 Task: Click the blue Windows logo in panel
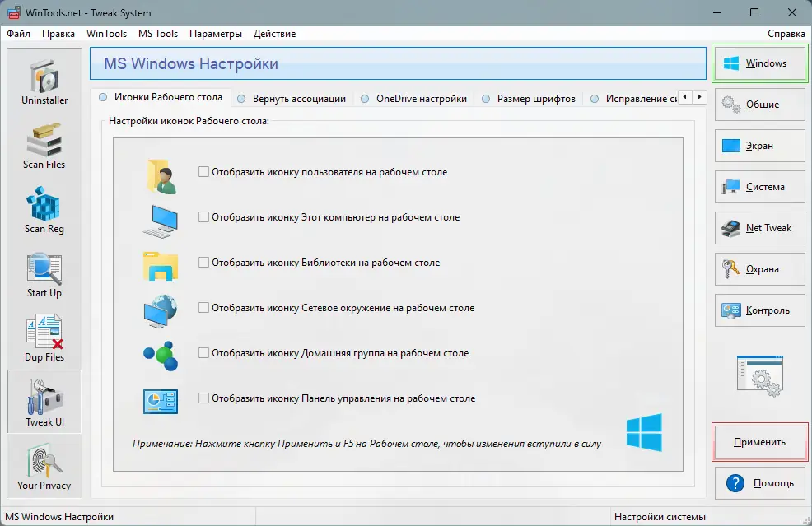(x=644, y=432)
